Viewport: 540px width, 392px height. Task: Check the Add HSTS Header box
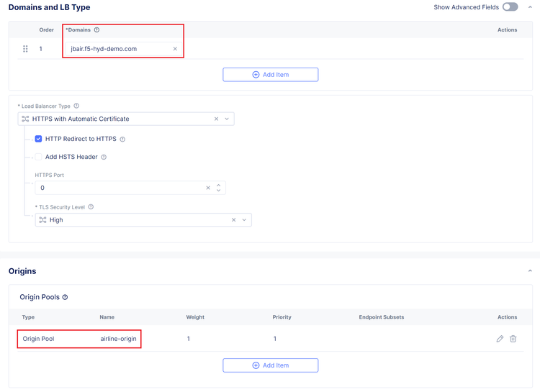click(39, 157)
